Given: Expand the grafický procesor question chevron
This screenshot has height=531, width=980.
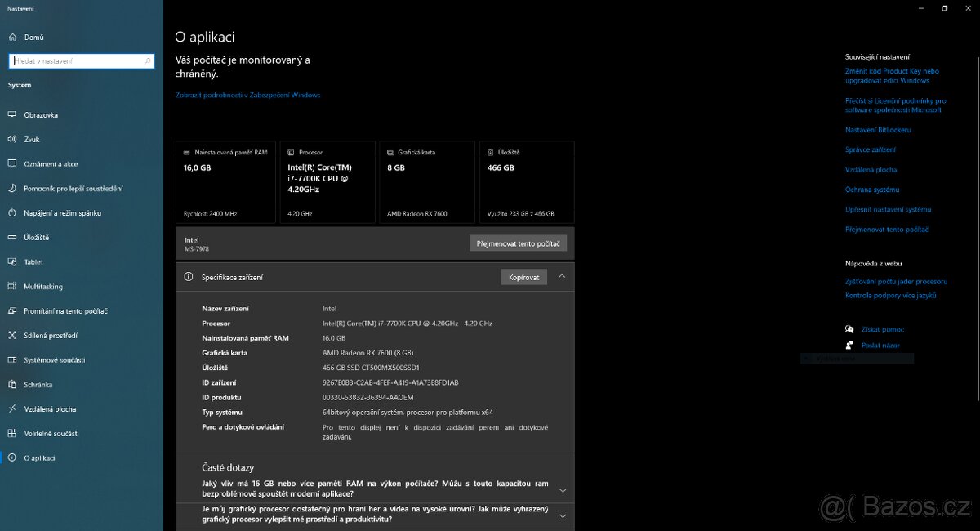Looking at the screenshot, I should [562, 516].
